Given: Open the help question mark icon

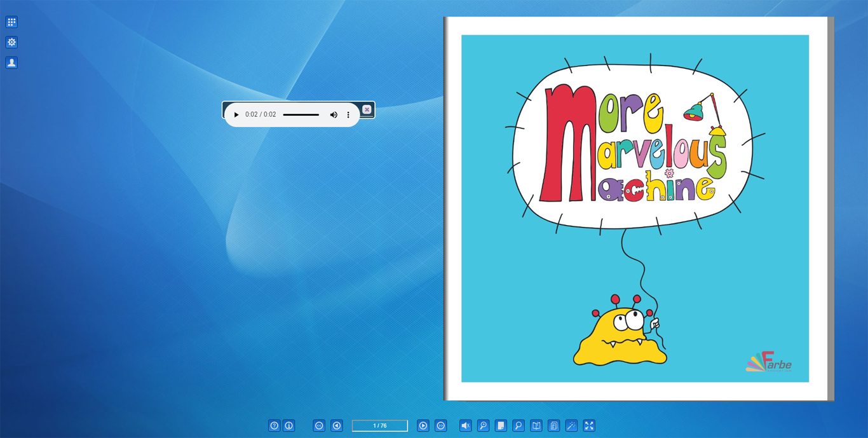Looking at the screenshot, I should click(x=274, y=426).
